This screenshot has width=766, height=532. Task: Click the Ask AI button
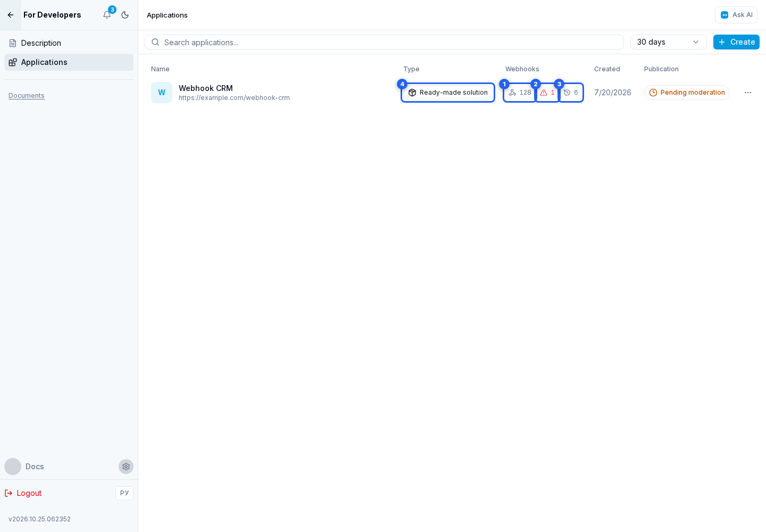pos(736,15)
